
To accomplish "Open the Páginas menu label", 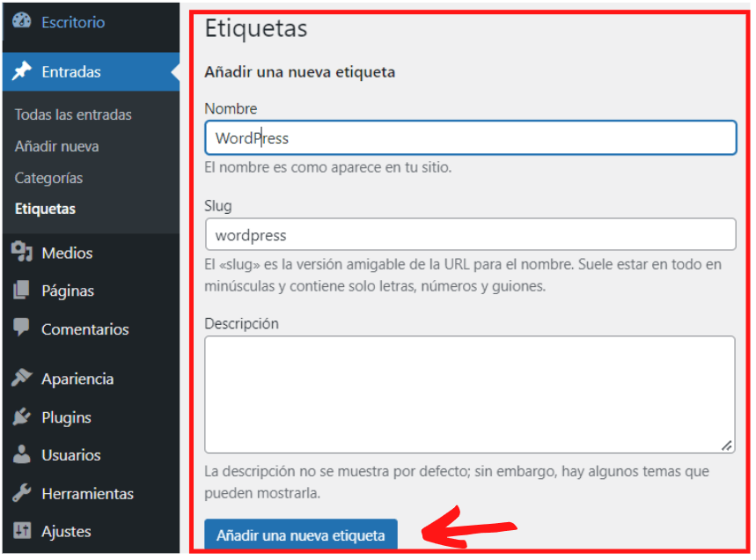I will tap(68, 291).
